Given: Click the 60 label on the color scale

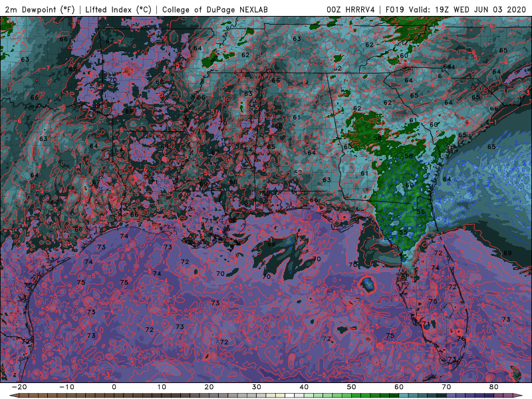Looking at the screenshot, I should [x=399, y=387].
